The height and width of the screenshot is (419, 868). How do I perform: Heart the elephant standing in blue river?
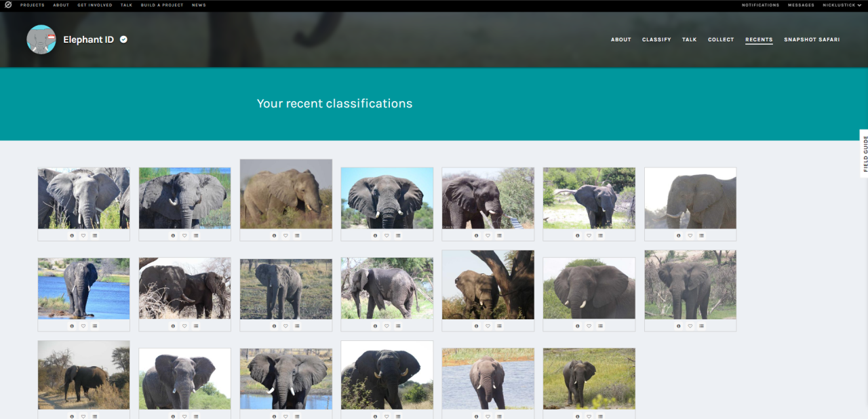click(83, 325)
